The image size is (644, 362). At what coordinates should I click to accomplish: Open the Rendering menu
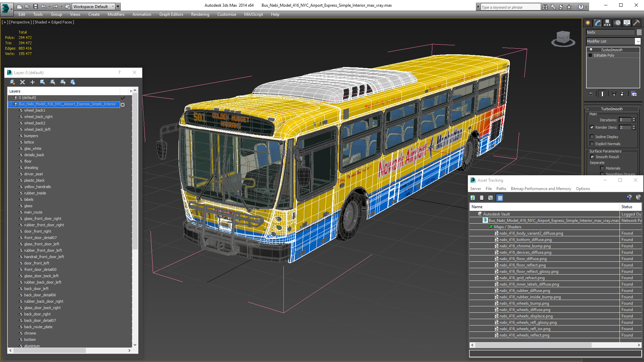(200, 14)
